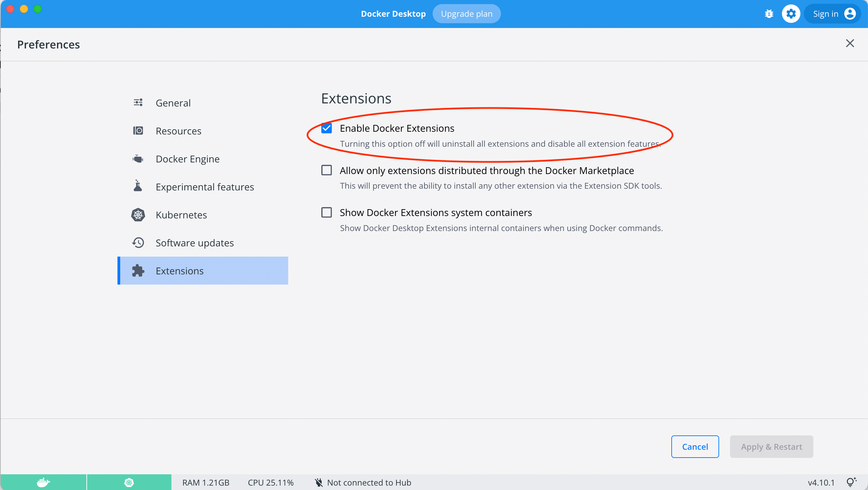Click Upgrade plan
Image resolution: width=868 pixels, height=490 pixels.
(466, 14)
